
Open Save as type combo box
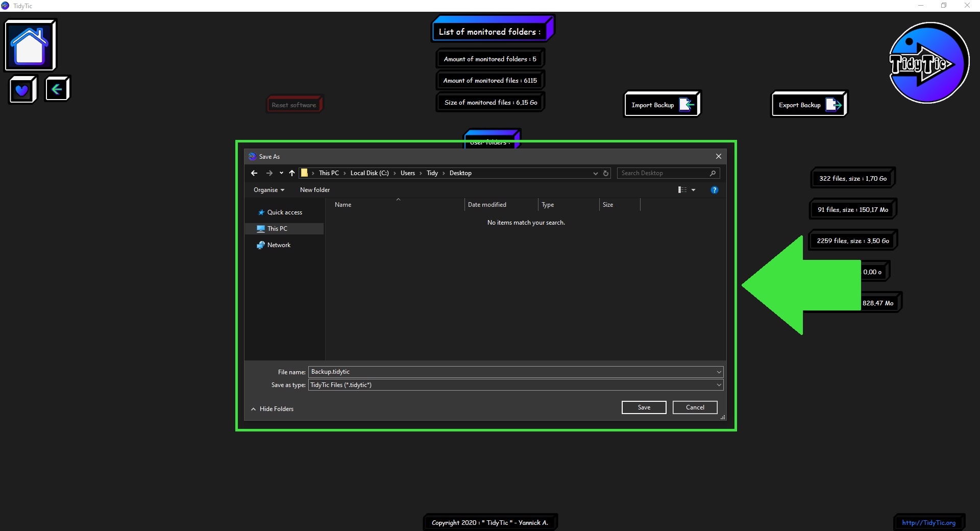coord(516,385)
